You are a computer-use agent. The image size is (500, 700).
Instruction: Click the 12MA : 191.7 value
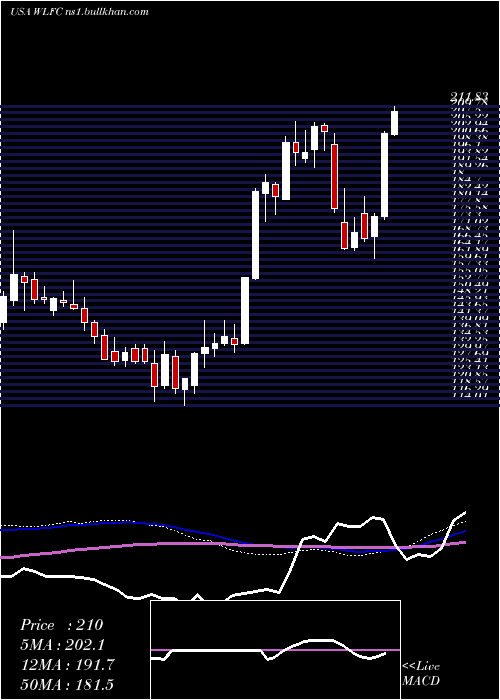click(67, 665)
